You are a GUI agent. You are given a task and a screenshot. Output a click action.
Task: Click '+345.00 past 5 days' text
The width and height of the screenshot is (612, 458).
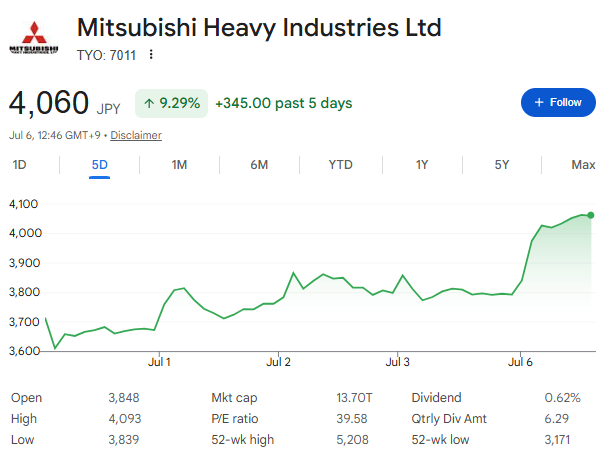pos(284,103)
